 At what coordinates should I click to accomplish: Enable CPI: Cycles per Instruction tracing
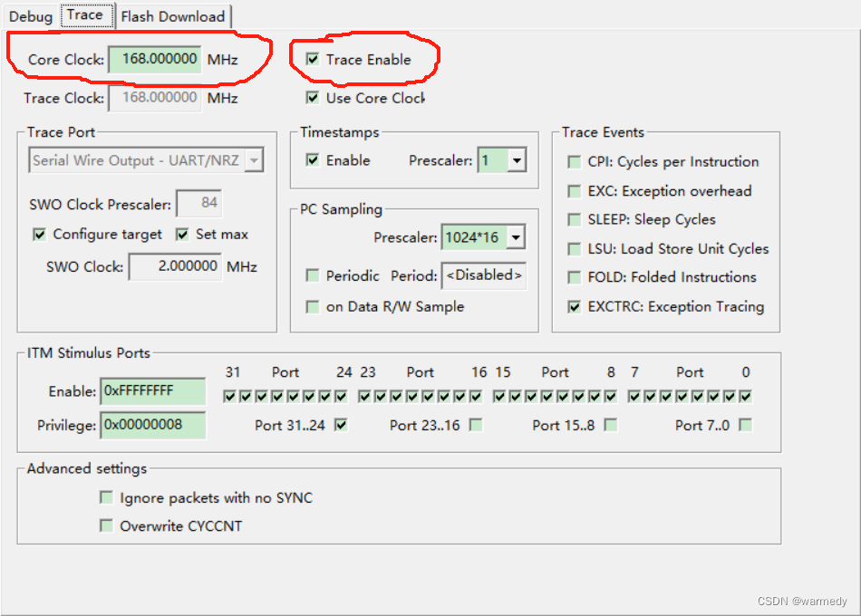pos(574,162)
